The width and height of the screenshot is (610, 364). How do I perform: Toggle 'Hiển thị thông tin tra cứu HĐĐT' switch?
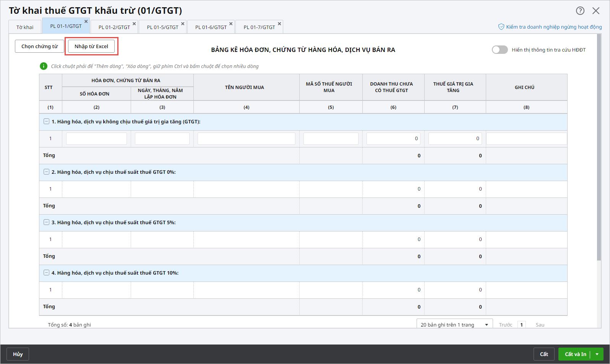tap(500, 50)
